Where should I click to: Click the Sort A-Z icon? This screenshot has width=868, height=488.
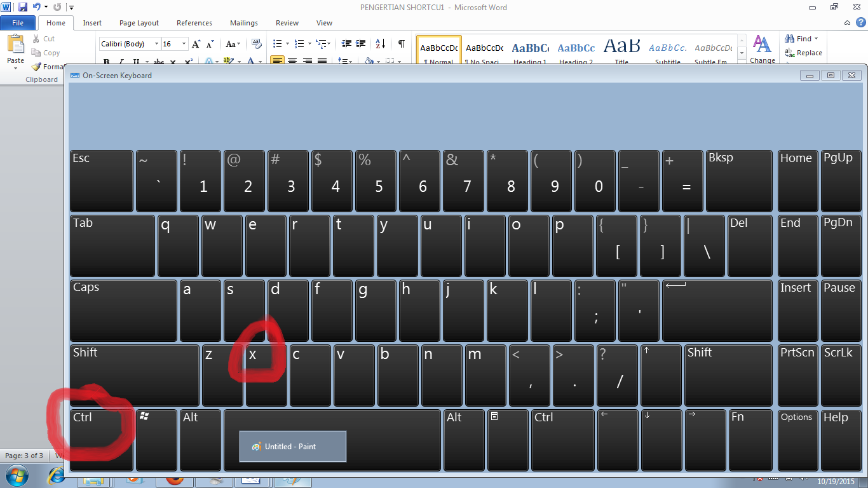point(380,44)
